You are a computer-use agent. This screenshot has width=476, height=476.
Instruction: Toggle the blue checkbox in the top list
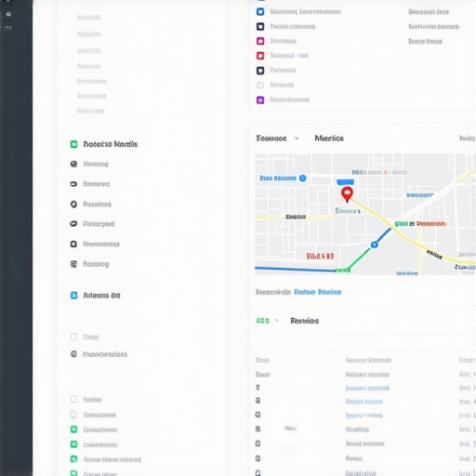point(260,12)
